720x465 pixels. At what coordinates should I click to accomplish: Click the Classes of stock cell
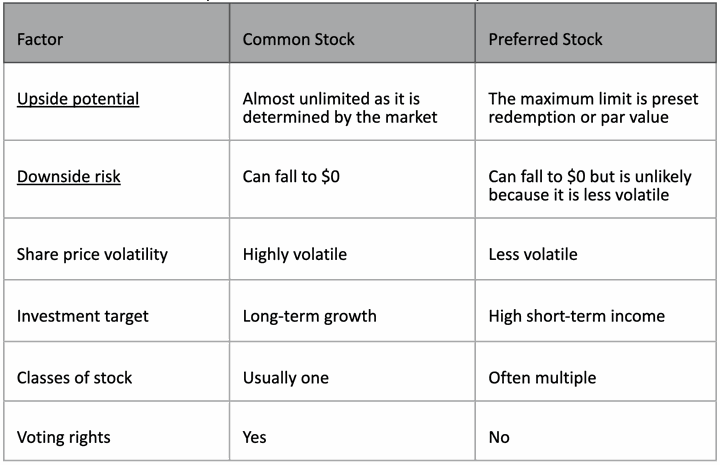tap(117, 371)
